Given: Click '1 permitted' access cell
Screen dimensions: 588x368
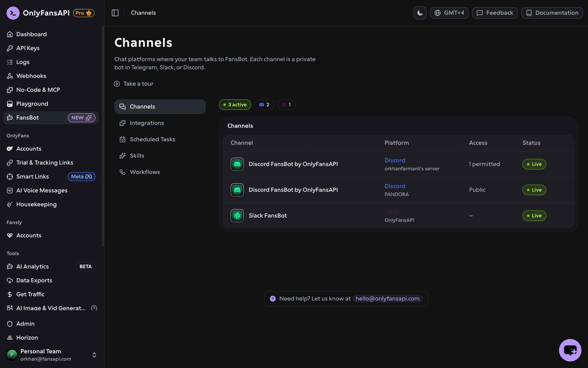Looking at the screenshot, I should point(484,164).
